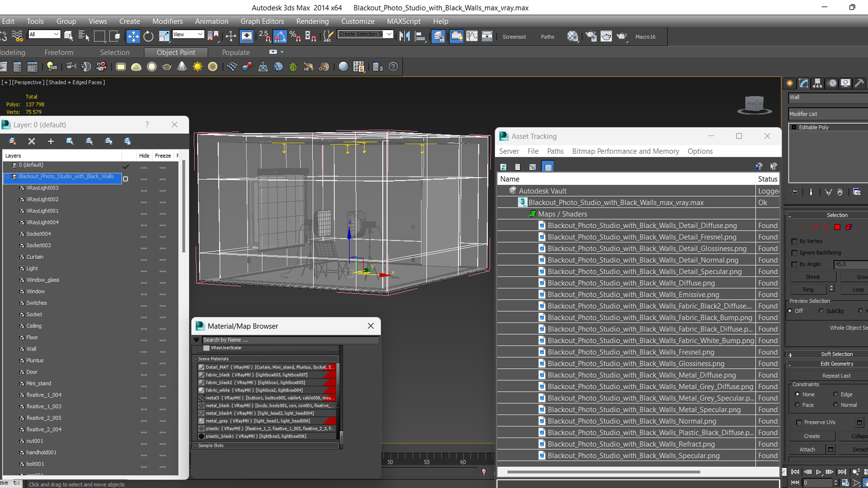Click the Ring selection button

(808, 290)
